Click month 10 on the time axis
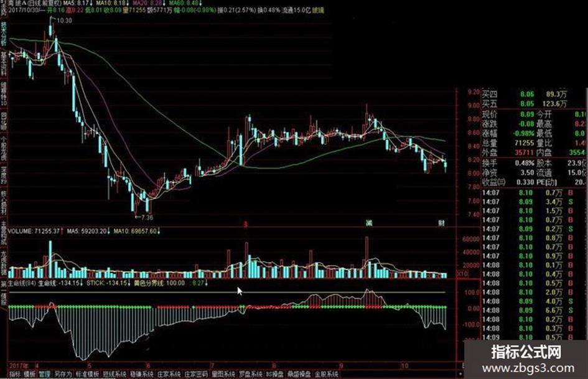 [x=404, y=365]
